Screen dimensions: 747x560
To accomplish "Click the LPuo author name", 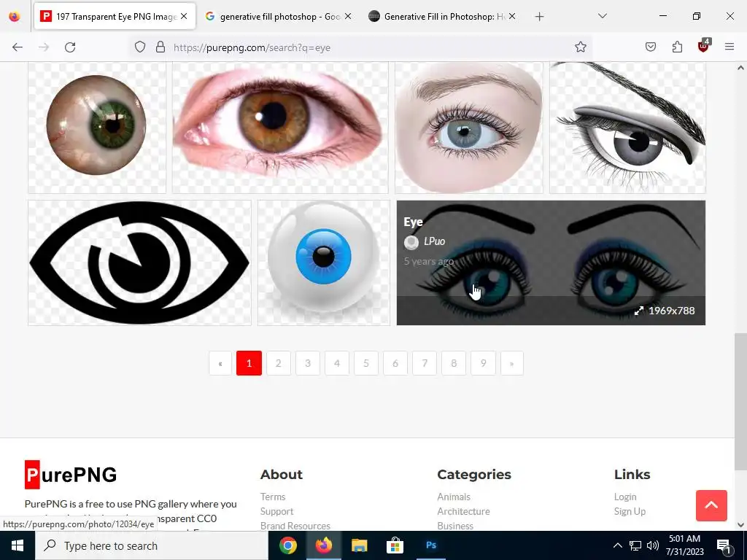I will (x=435, y=241).
